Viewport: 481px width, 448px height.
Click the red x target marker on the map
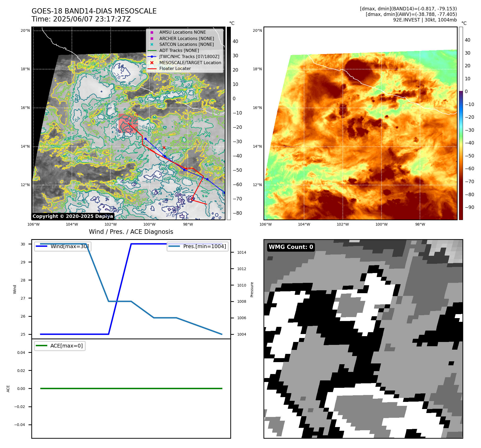[164, 148]
